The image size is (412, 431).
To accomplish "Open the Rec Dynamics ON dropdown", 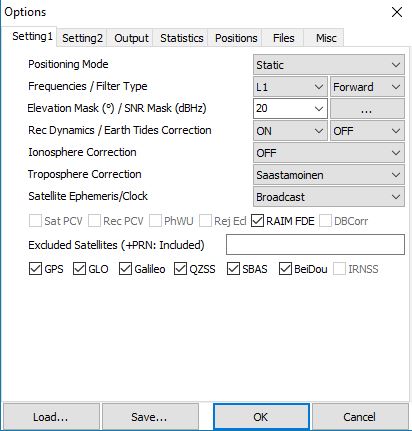I will pyautogui.click(x=290, y=131).
